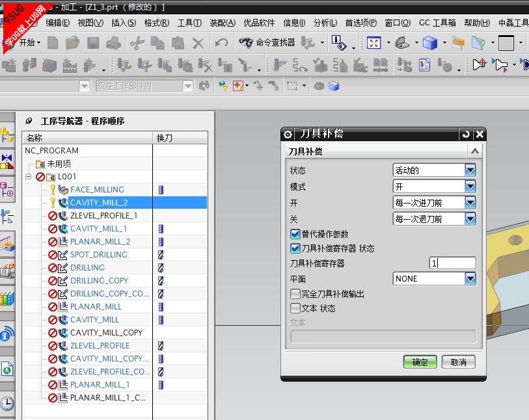Click the 确定 OK button
This screenshot has width=529, height=420.
(420, 362)
